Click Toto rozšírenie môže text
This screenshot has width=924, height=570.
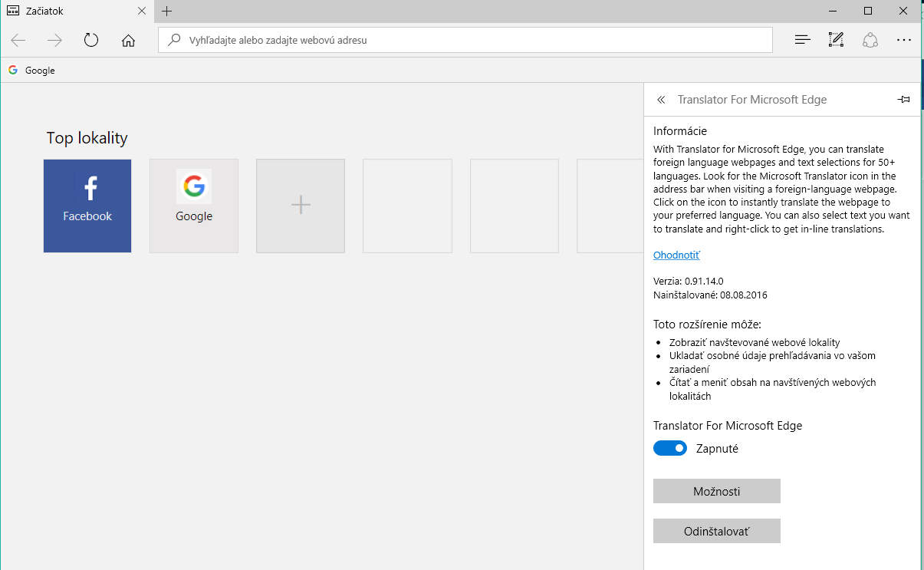pos(707,324)
